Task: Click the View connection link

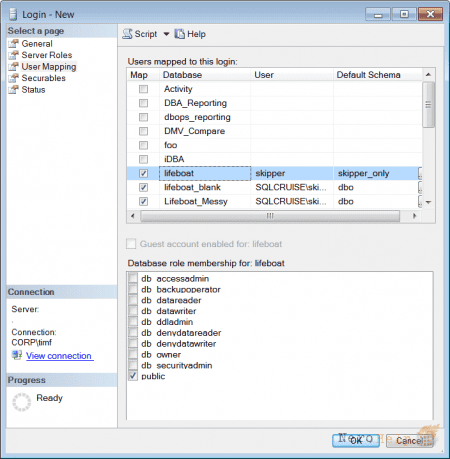Action: tap(59, 356)
